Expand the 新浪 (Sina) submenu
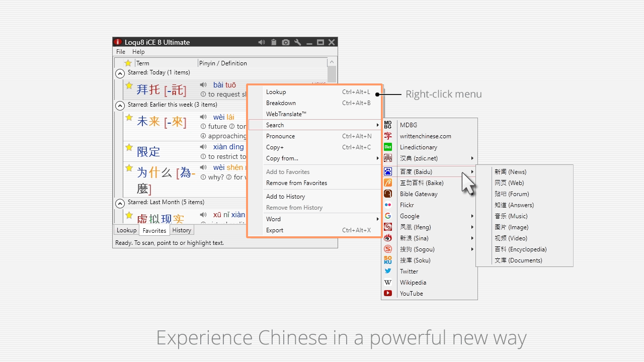The image size is (644, 362). click(429, 238)
